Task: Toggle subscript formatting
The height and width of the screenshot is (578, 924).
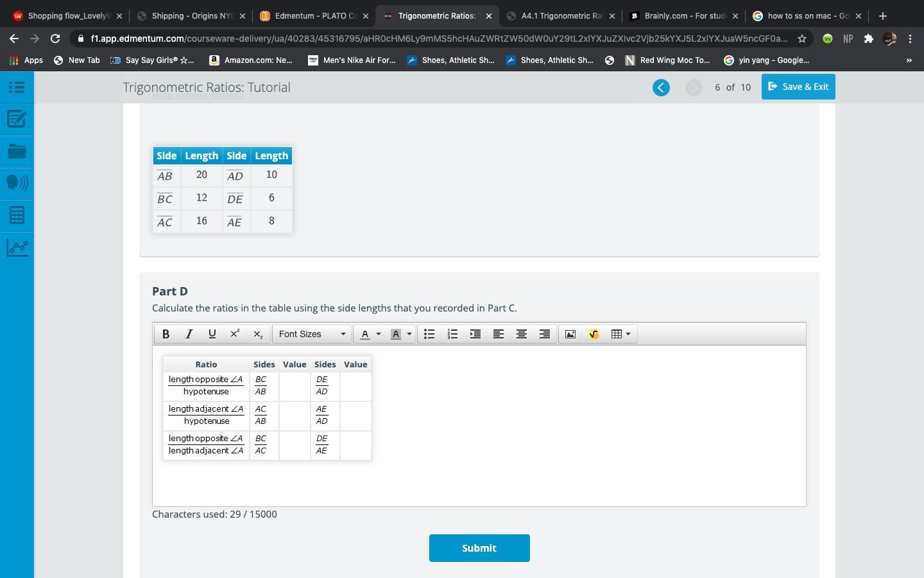Action: click(258, 334)
